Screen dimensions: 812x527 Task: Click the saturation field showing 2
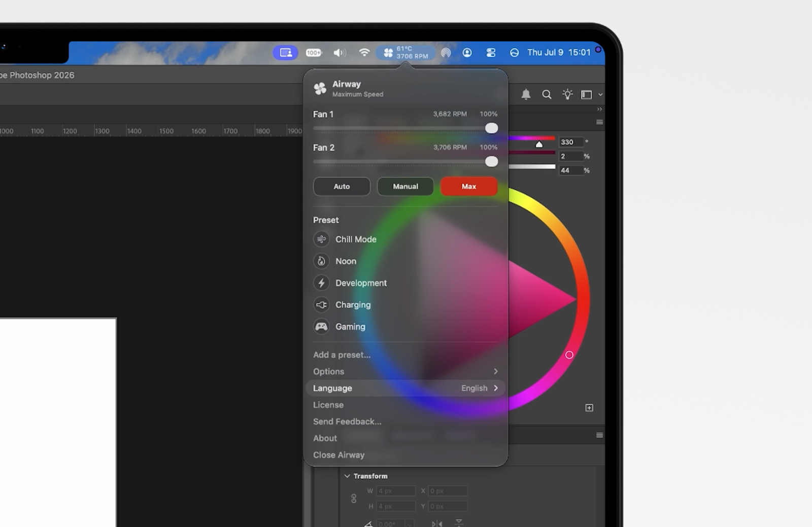click(x=571, y=157)
